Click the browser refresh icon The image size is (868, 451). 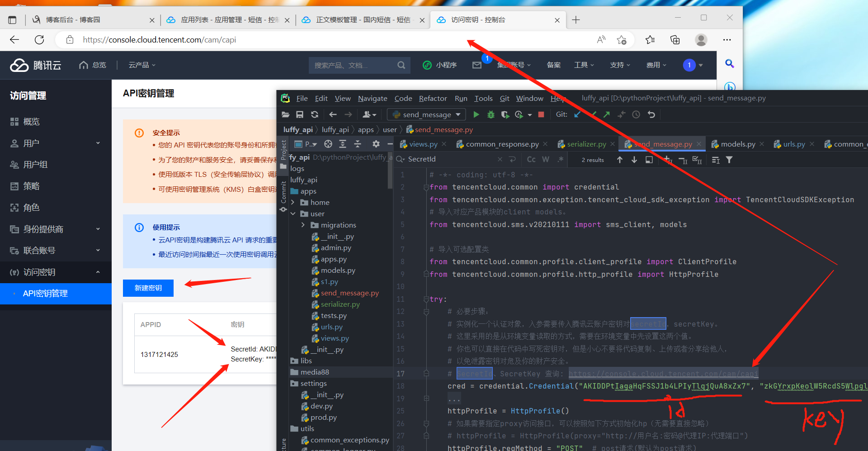pos(39,40)
